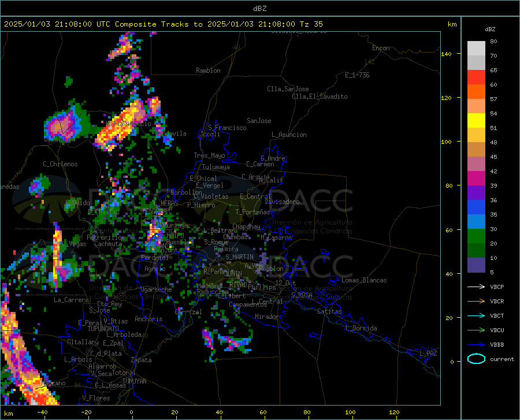Click the white VBCP arrow in legend
The image size is (520, 420).
[x=476, y=287]
